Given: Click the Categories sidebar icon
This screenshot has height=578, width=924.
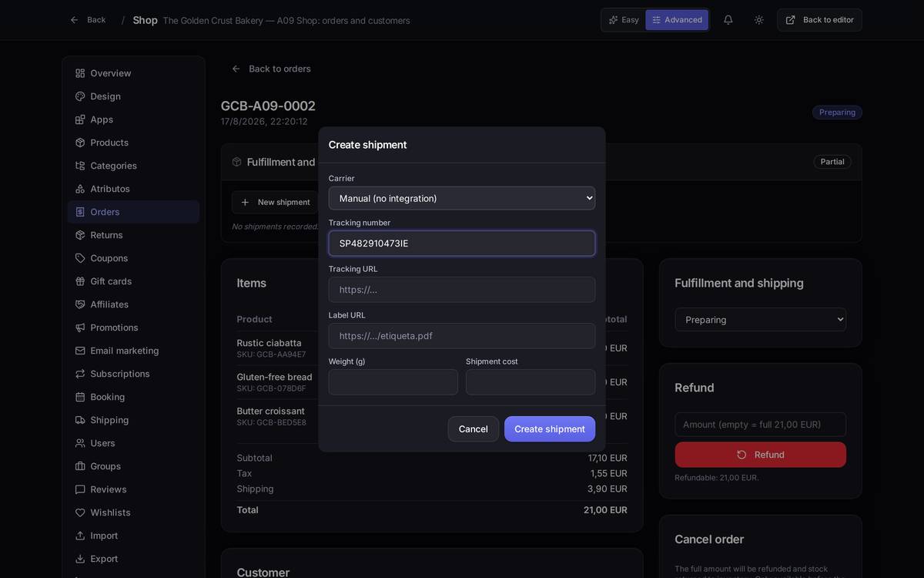Looking at the screenshot, I should pyautogui.click(x=80, y=166).
